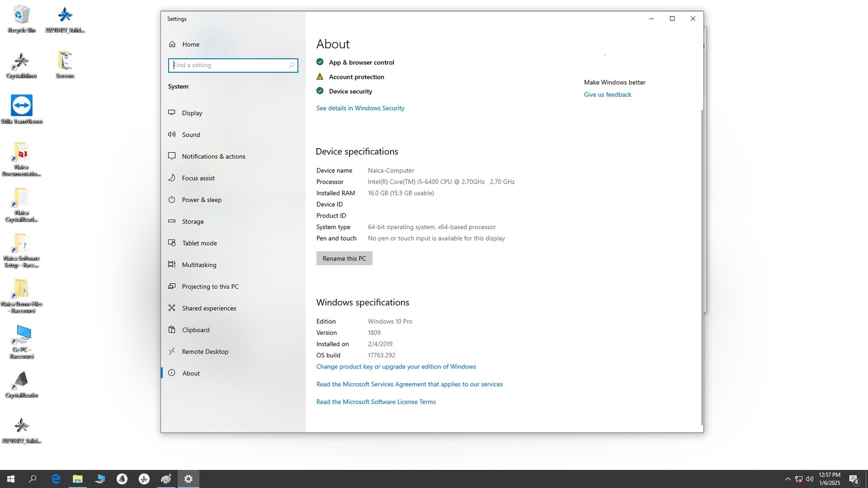Open File Explorer from taskbar
The height and width of the screenshot is (488, 868).
pos(77,479)
